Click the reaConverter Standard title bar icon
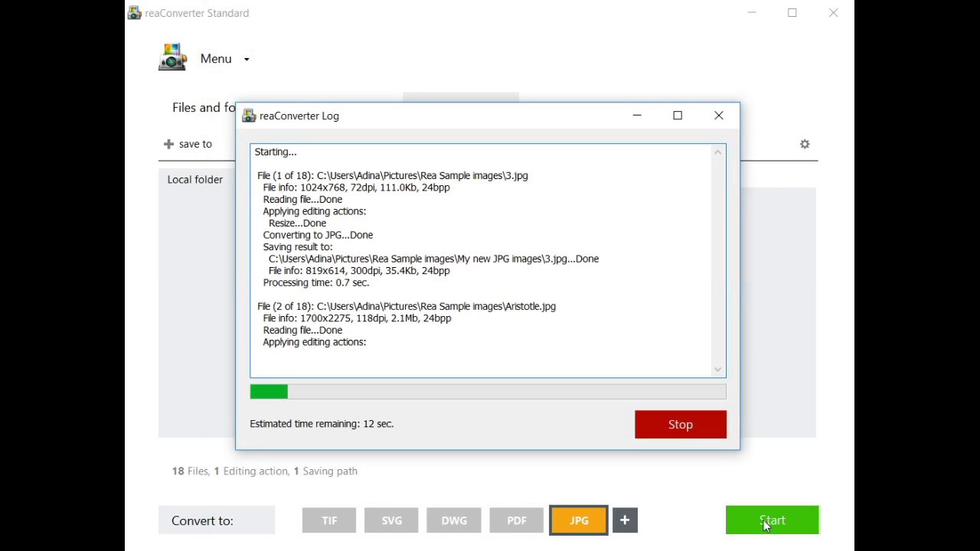 [134, 13]
